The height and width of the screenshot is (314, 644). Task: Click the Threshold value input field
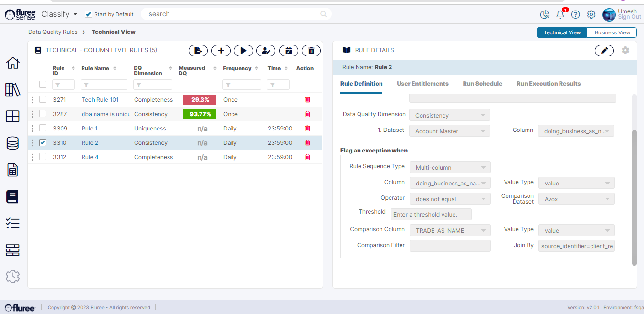pyautogui.click(x=431, y=214)
